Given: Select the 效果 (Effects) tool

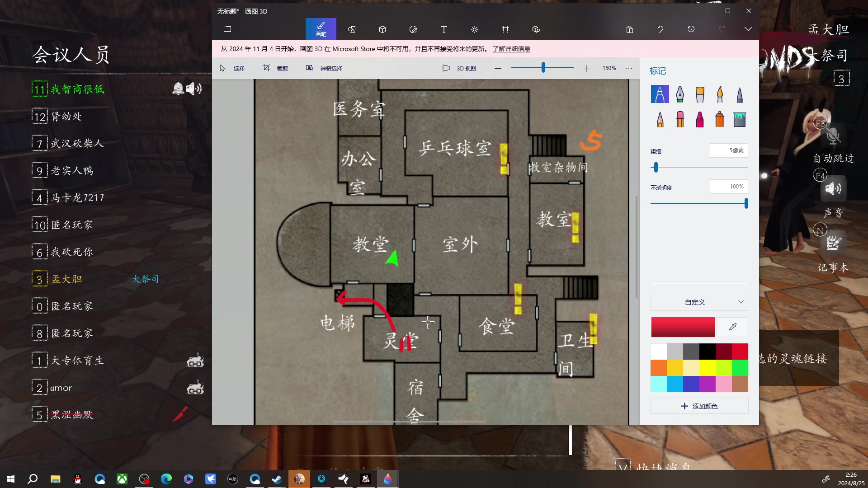Looking at the screenshot, I should tap(475, 28).
